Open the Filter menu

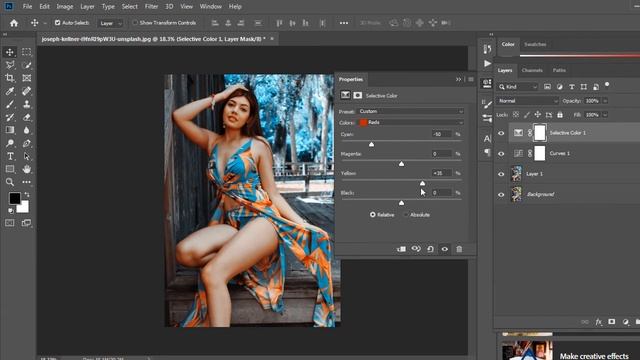(x=151, y=7)
